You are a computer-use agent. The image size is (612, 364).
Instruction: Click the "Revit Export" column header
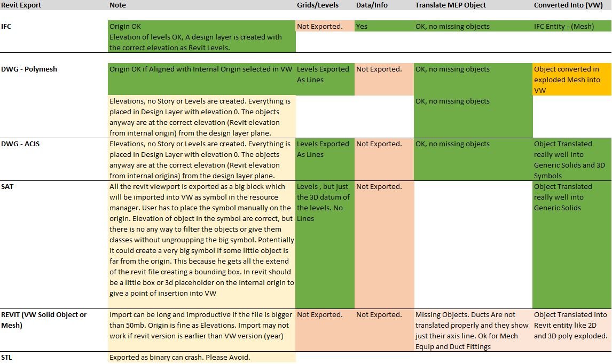pyautogui.click(x=21, y=5)
